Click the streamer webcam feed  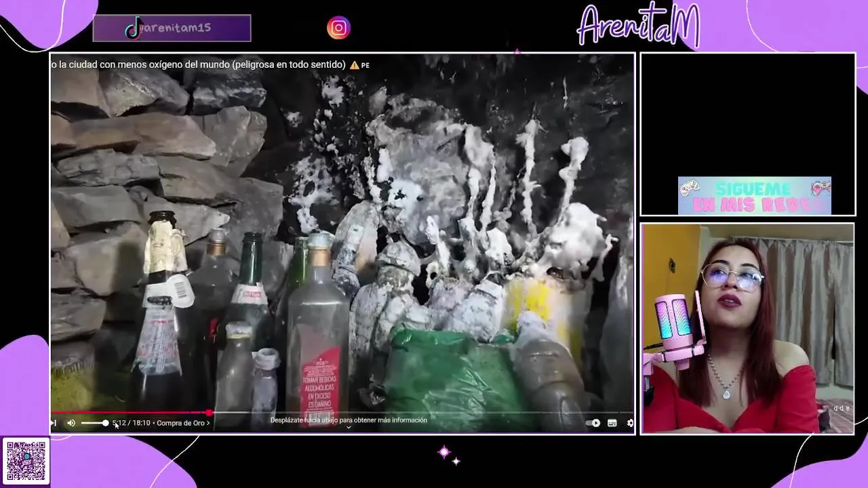tap(747, 329)
